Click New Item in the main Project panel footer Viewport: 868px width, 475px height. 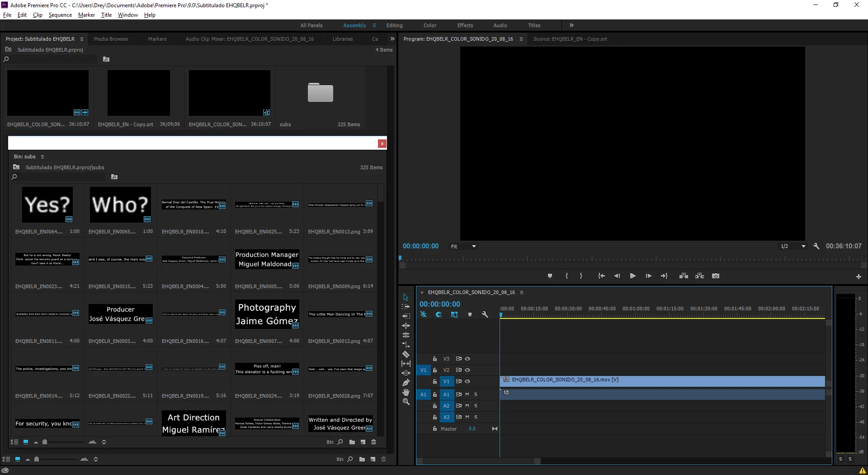pos(373,459)
